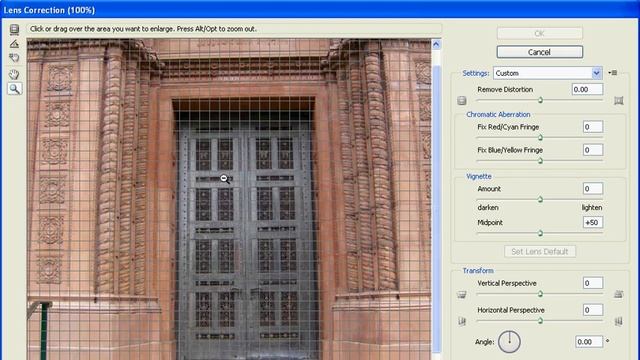640x360 pixels.
Task: Click the Fix Red/Cyan Fringe slider handle
Action: coord(540,138)
